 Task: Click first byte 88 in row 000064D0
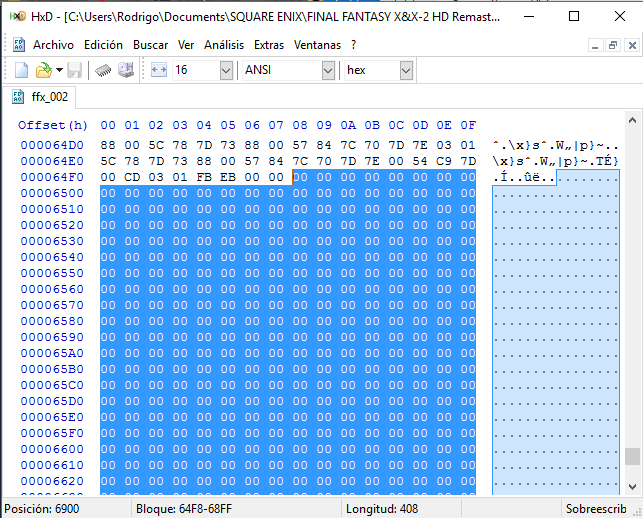[108, 145]
